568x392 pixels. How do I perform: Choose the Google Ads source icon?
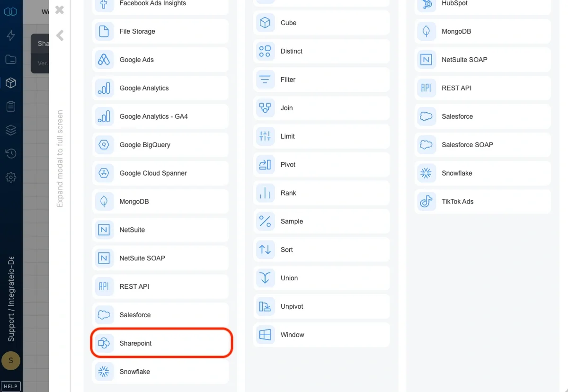(104, 60)
